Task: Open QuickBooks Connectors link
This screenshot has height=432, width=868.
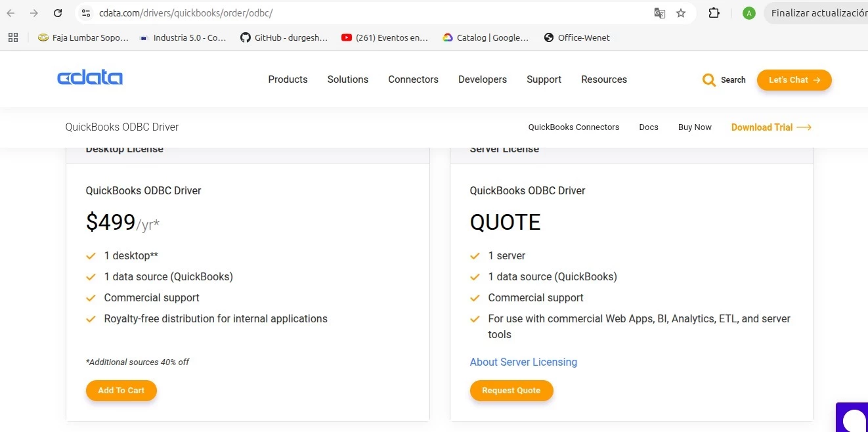Action: [x=574, y=127]
